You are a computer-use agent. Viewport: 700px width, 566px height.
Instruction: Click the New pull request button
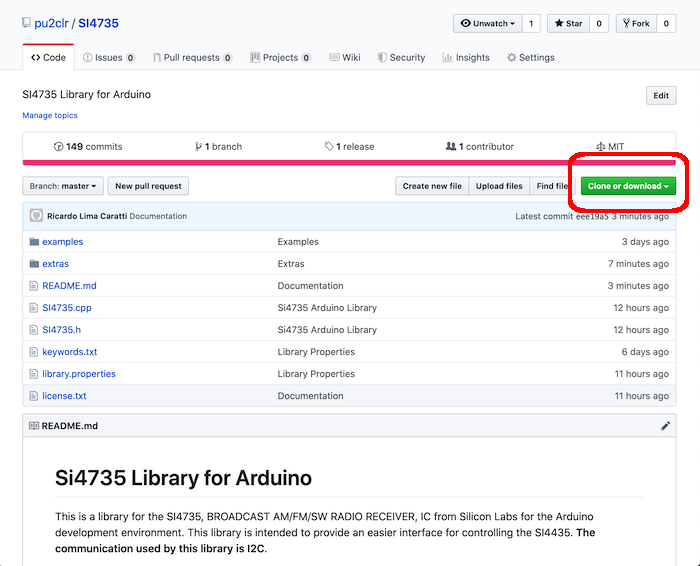[148, 186]
